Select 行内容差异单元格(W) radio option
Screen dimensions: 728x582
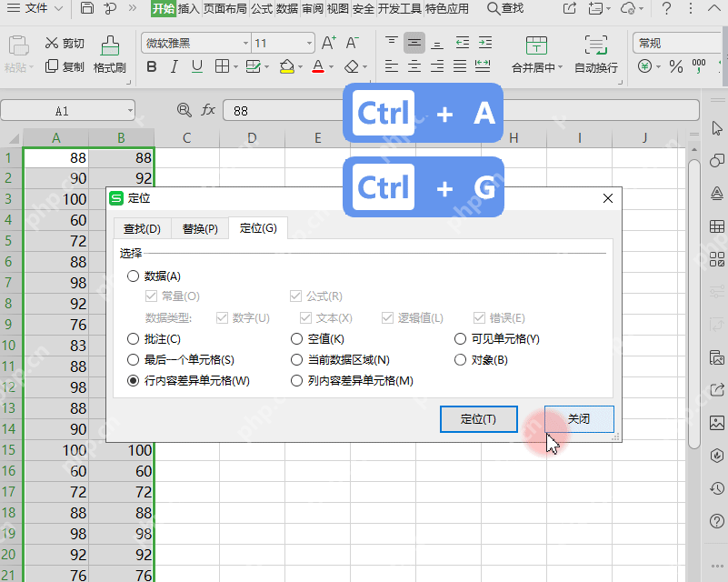pos(133,380)
